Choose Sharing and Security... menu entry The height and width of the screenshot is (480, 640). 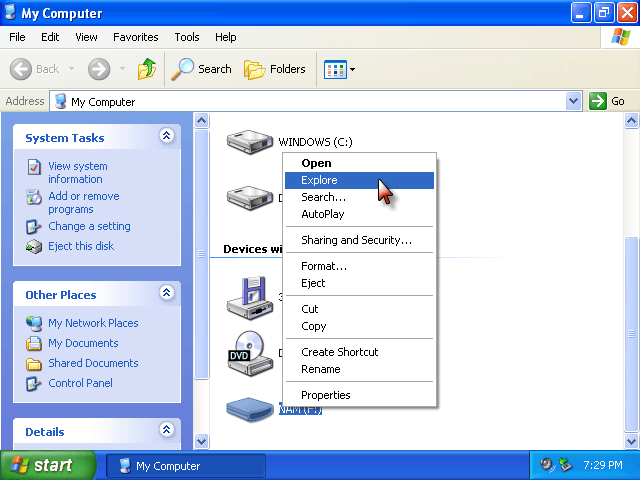point(359,240)
